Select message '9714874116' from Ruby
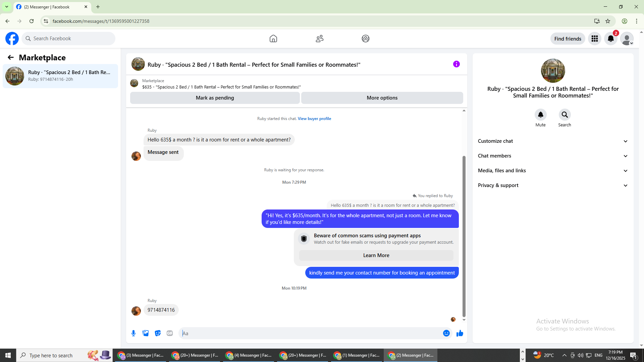The image size is (644, 362). 161,310
